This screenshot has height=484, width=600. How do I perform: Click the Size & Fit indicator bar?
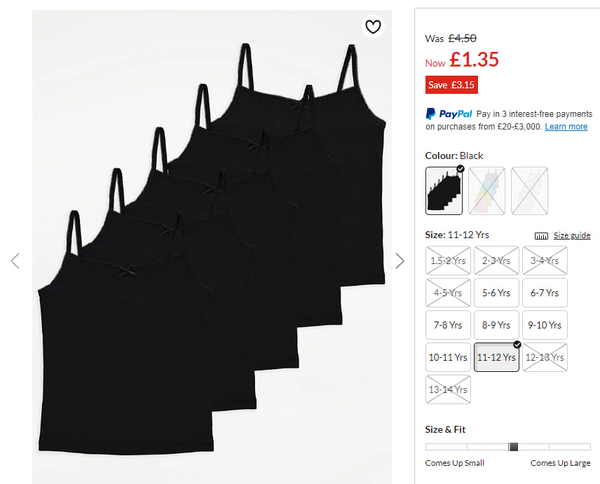[x=507, y=446]
